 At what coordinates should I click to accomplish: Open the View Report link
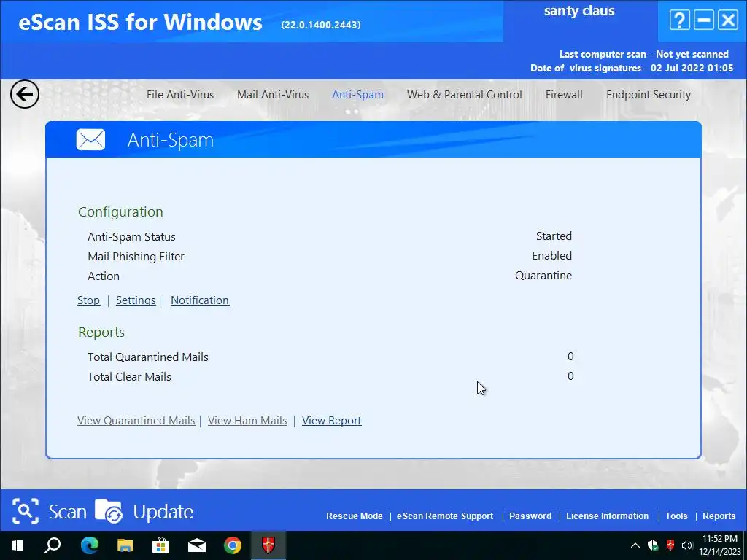coord(332,421)
